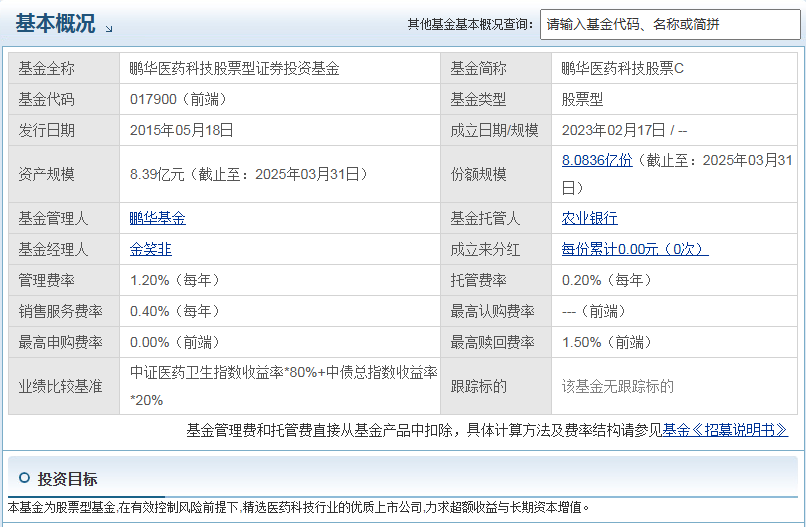806x527 pixels.
Task: Click the sales service fee 0.40%（每年）
Action: (175, 311)
